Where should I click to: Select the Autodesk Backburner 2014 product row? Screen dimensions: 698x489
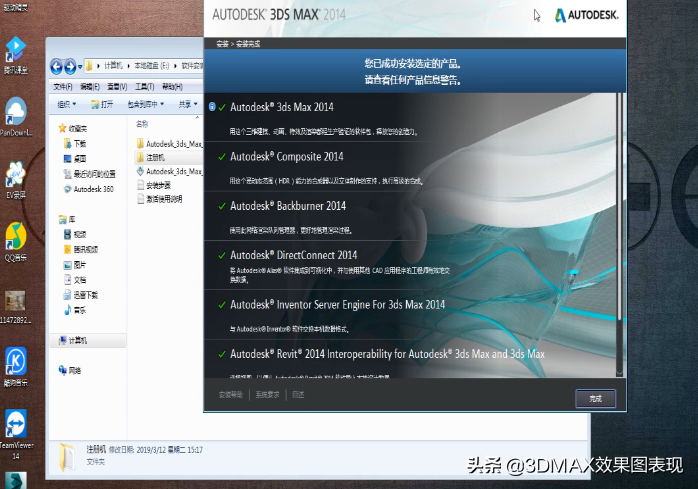pyautogui.click(x=410, y=216)
